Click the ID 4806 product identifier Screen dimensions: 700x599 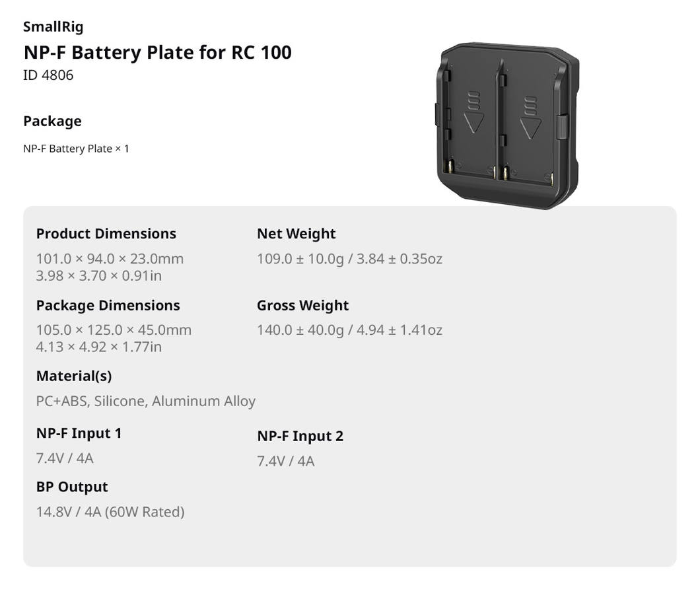(48, 75)
